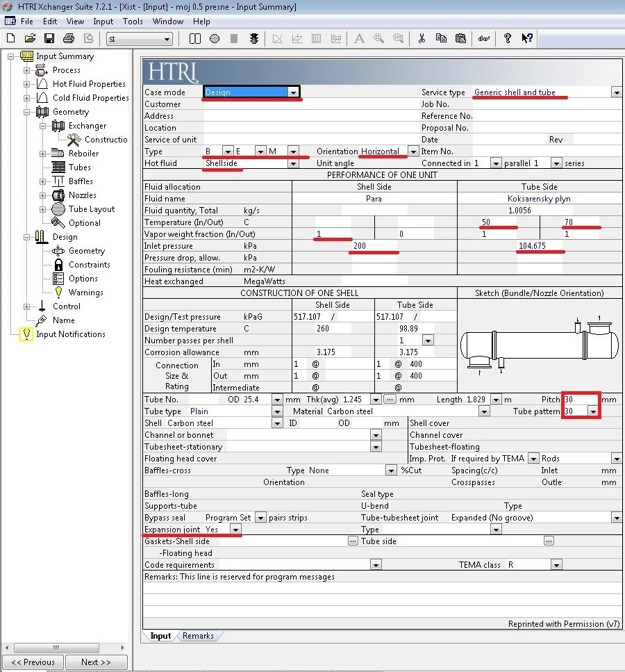Open the Tools menu
625x672 pixels.
133,22
